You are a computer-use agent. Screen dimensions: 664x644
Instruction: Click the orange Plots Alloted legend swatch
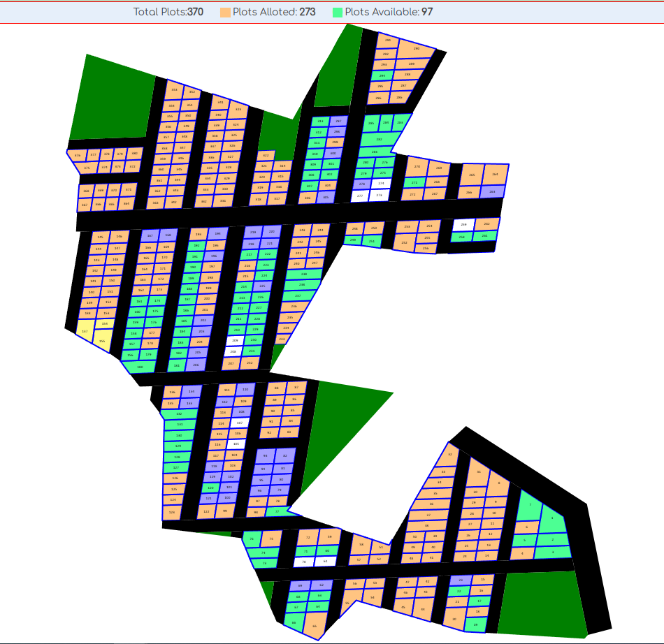225,13
